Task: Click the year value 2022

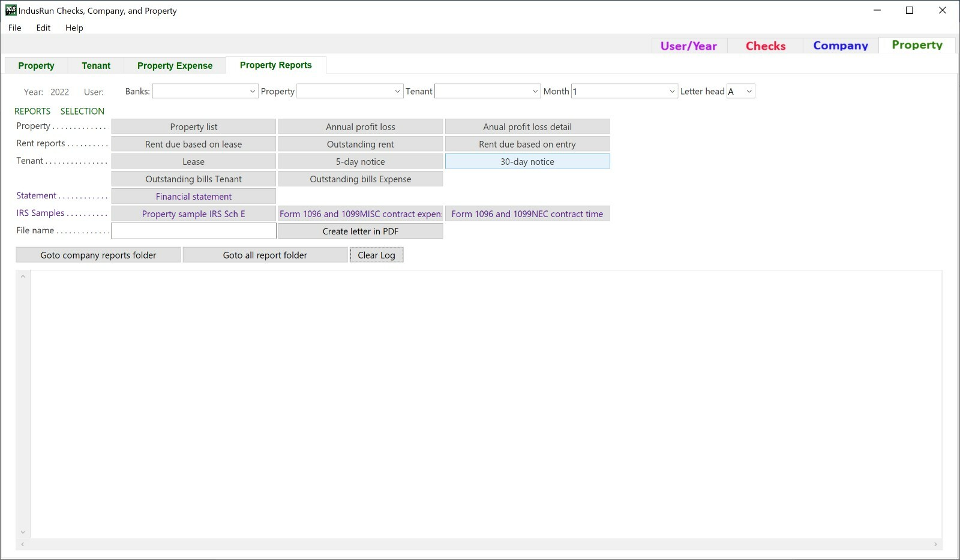Action: 59,92
